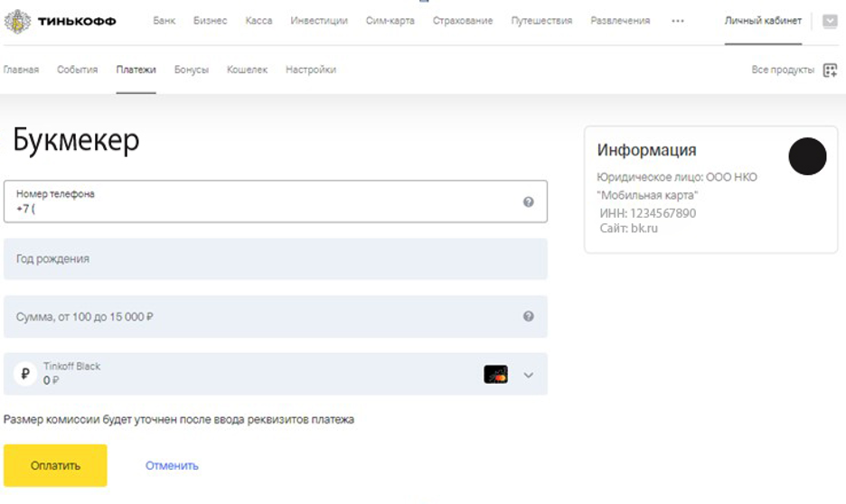The image size is (846, 504).
Task: Open the Кошелек tab
Action: (247, 70)
